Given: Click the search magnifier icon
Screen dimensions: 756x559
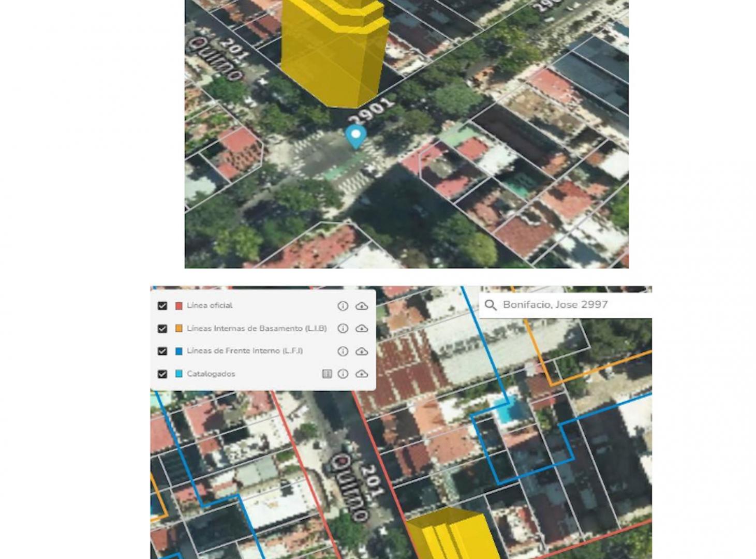Looking at the screenshot, I should pos(491,305).
